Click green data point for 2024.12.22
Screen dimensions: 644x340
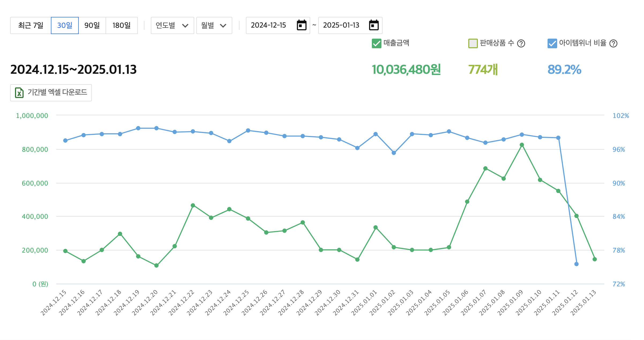[x=193, y=205]
